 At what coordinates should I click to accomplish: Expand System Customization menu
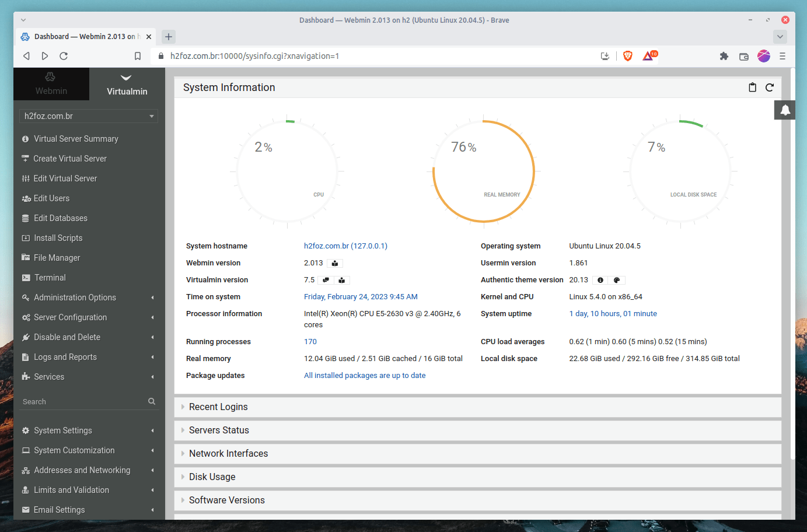coord(89,450)
